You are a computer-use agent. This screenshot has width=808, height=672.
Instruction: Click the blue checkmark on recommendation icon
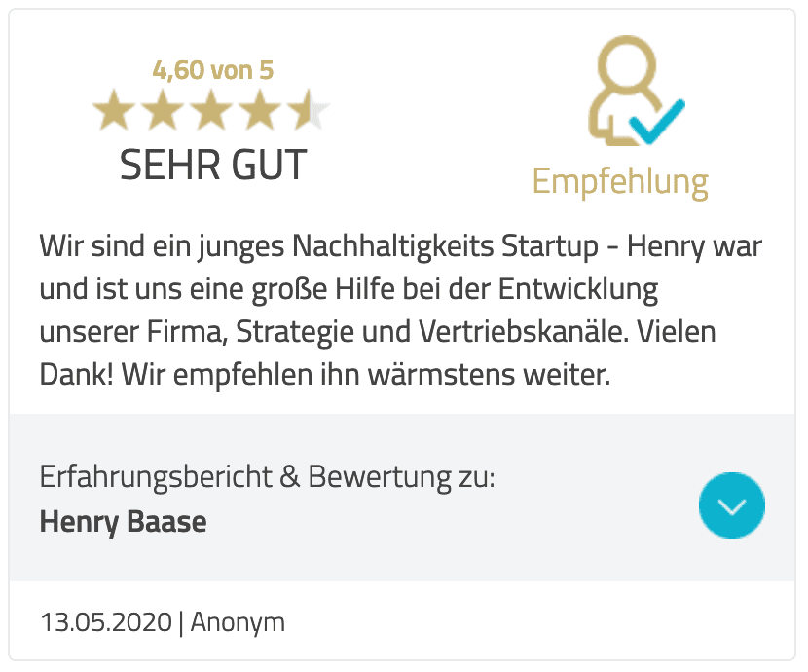pyautogui.click(x=657, y=122)
